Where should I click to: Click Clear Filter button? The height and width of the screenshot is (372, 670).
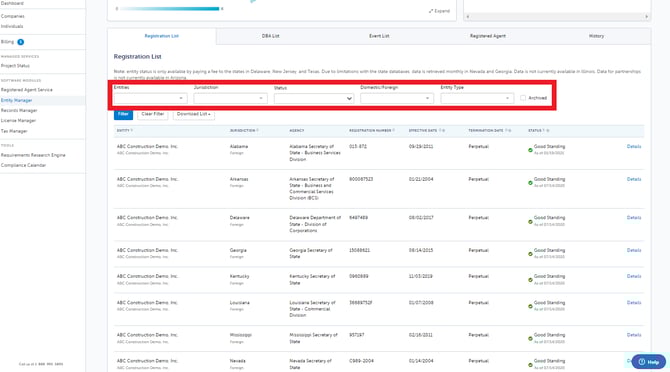153,114
